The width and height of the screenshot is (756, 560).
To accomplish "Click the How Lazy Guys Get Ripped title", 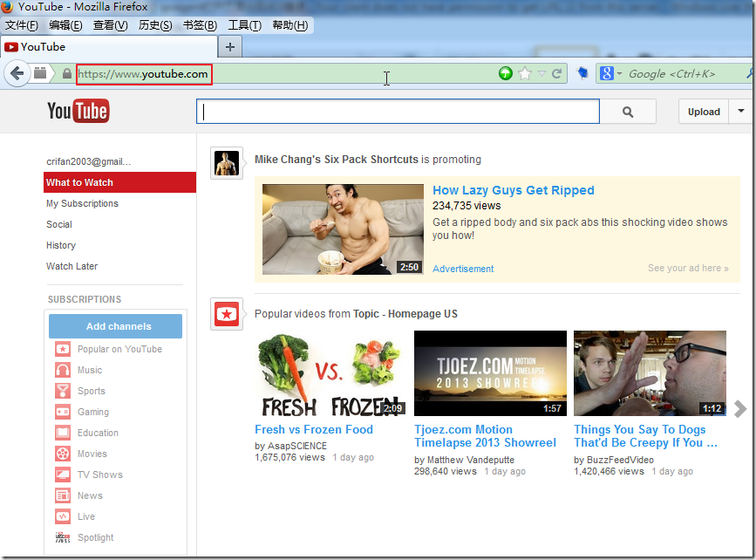I will [x=513, y=190].
